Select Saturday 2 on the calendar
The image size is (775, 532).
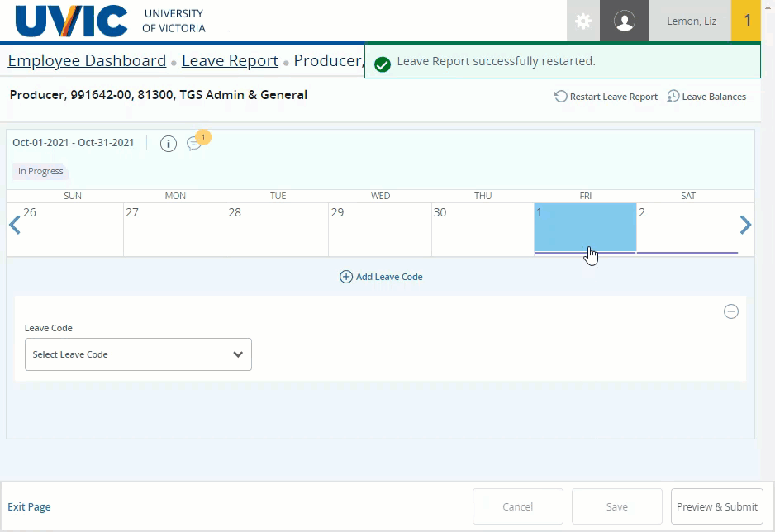[x=687, y=229]
